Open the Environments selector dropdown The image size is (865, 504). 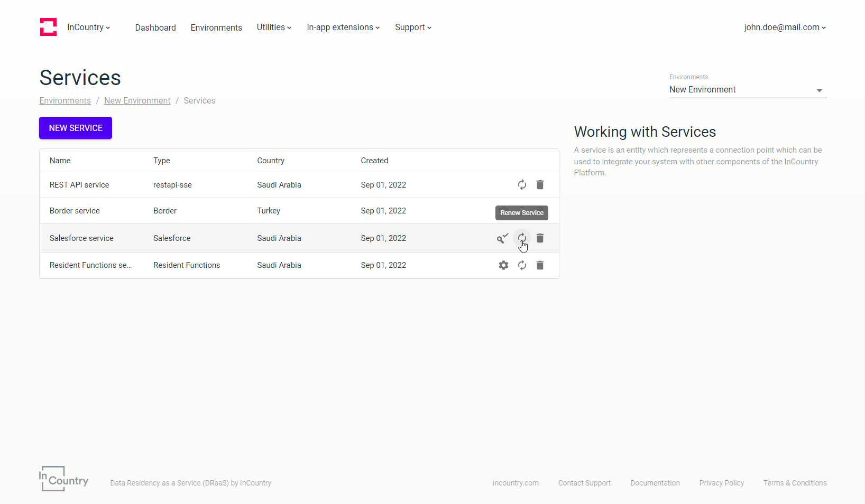(747, 90)
